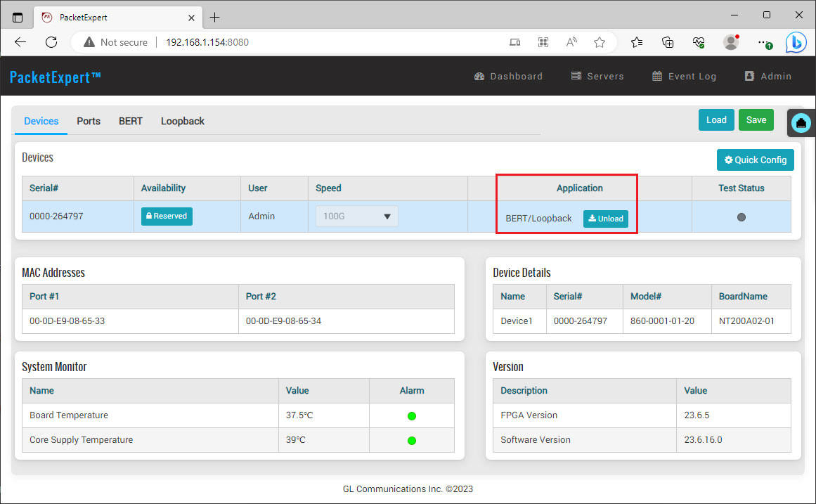Open the Read aloud option
This screenshot has height=504, width=816.
click(571, 42)
